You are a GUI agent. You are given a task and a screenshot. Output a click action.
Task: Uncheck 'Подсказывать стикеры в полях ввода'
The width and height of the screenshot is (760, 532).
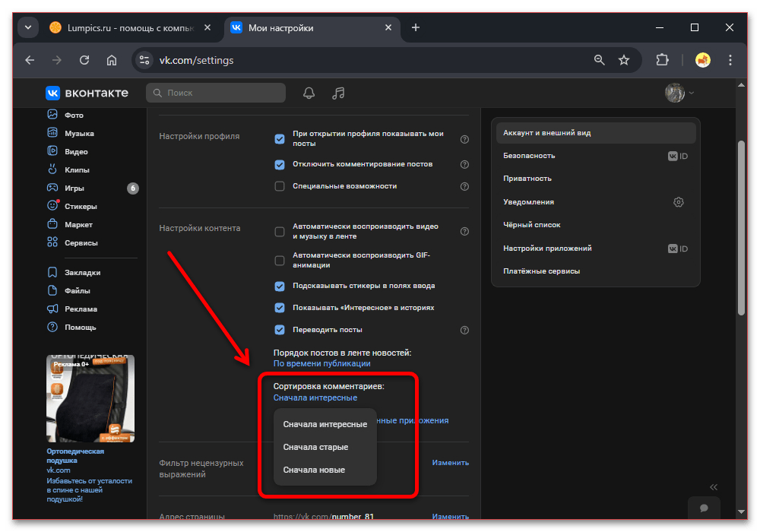(280, 287)
